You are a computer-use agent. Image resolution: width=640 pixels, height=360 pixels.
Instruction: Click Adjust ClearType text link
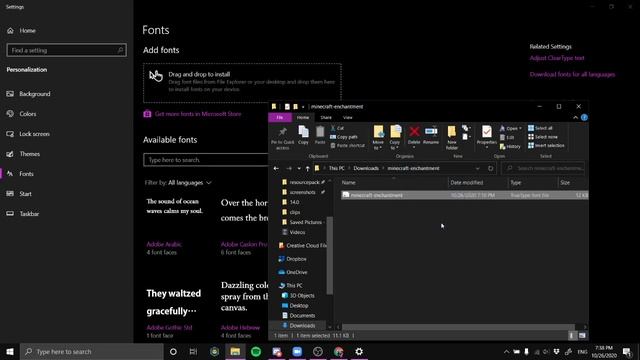click(x=557, y=58)
